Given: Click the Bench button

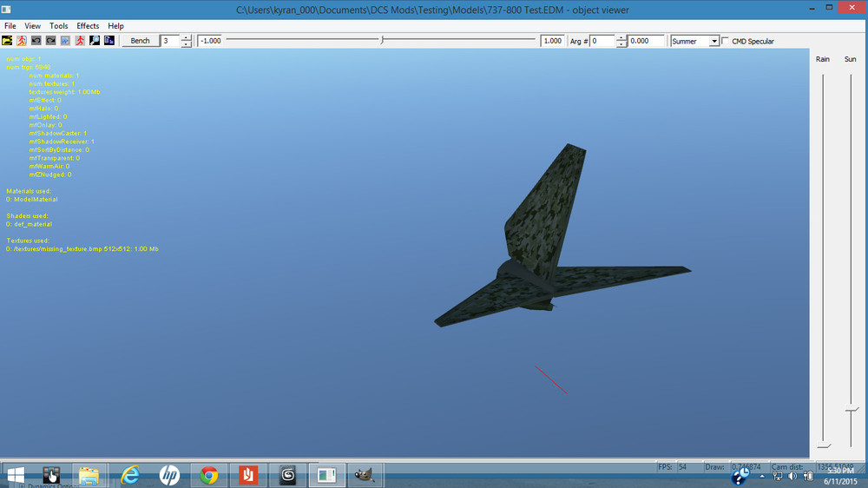Looking at the screenshot, I should [x=140, y=41].
